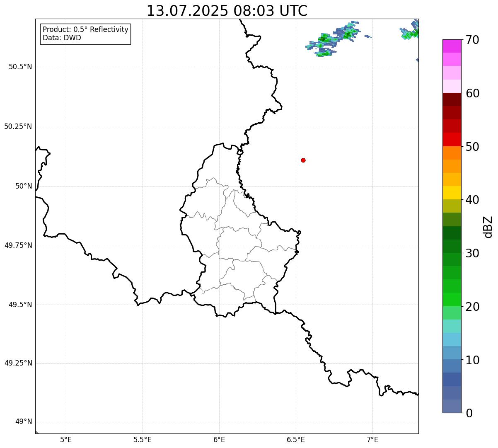Image resolution: width=498 pixels, height=448 pixels.
Task: Click the colorbar label 50
Action: pyautogui.click(x=473, y=147)
